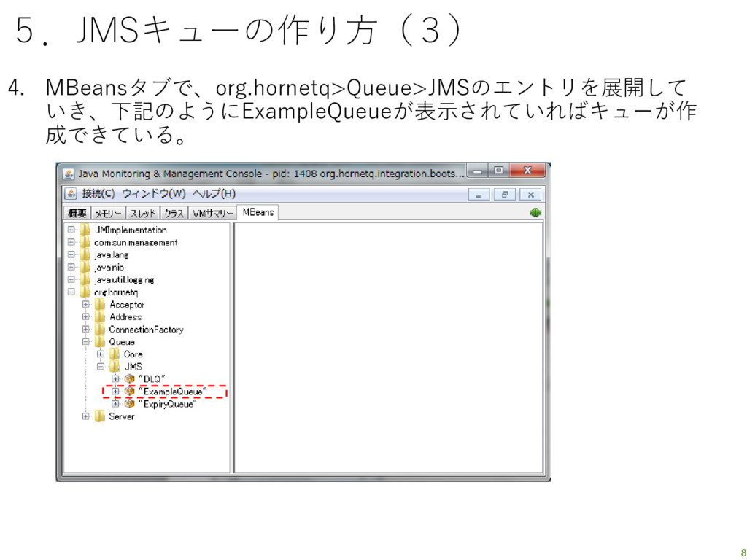This screenshot has width=747, height=560.
Task: Expand the "ExampleQueue" MBean node
Action: [x=115, y=392]
